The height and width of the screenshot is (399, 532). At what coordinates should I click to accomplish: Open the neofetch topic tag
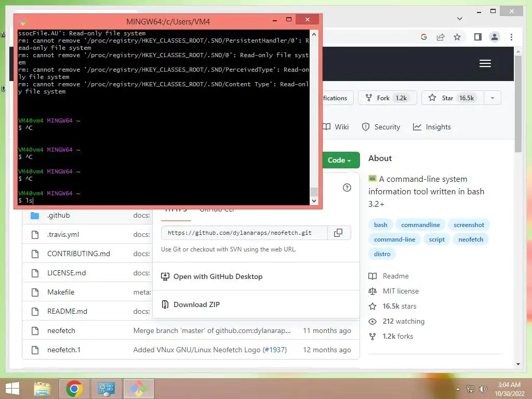(x=471, y=240)
